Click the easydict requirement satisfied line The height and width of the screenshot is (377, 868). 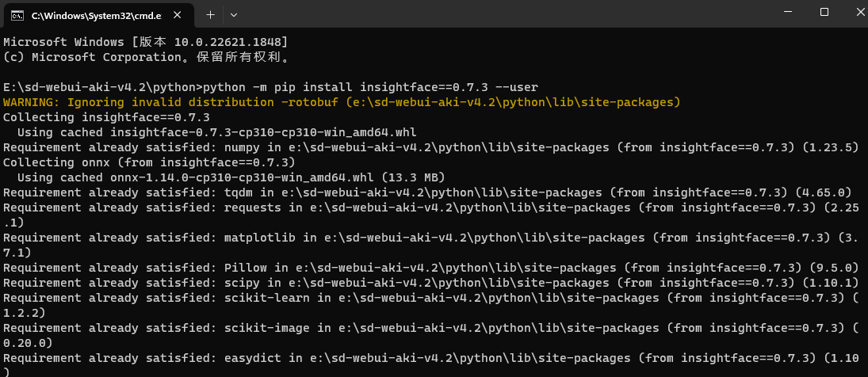[x=431, y=365]
